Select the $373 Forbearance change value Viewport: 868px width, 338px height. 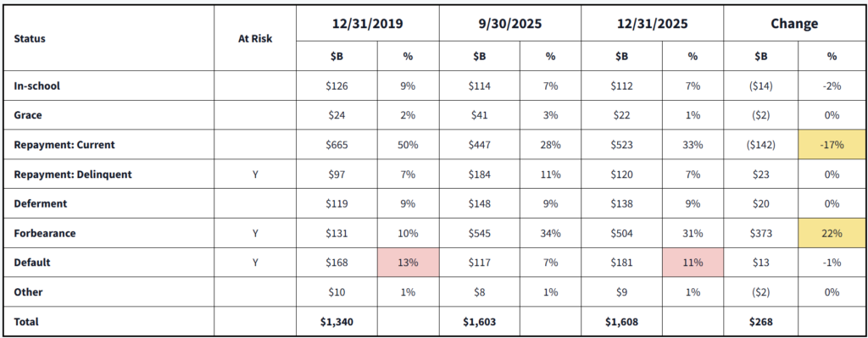[x=761, y=234]
